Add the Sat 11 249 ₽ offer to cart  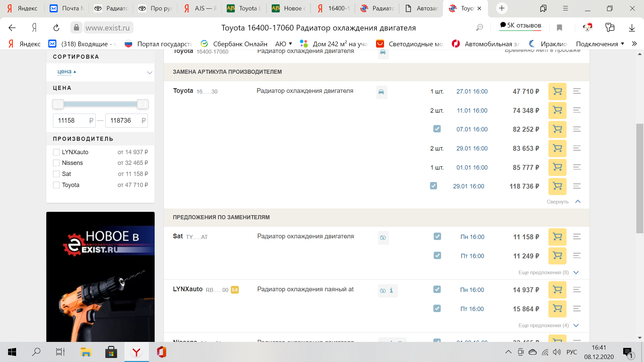coord(557,256)
